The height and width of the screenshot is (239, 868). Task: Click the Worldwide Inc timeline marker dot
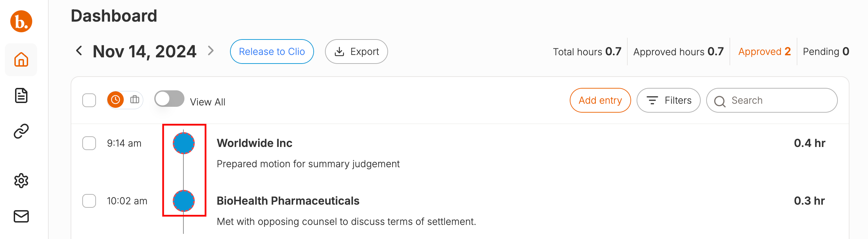point(184,143)
